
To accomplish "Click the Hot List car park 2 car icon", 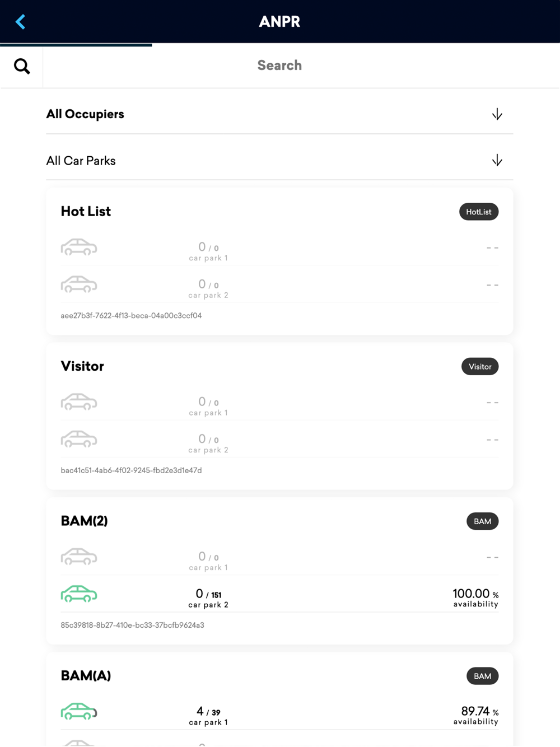I will [x=79, y=284].
